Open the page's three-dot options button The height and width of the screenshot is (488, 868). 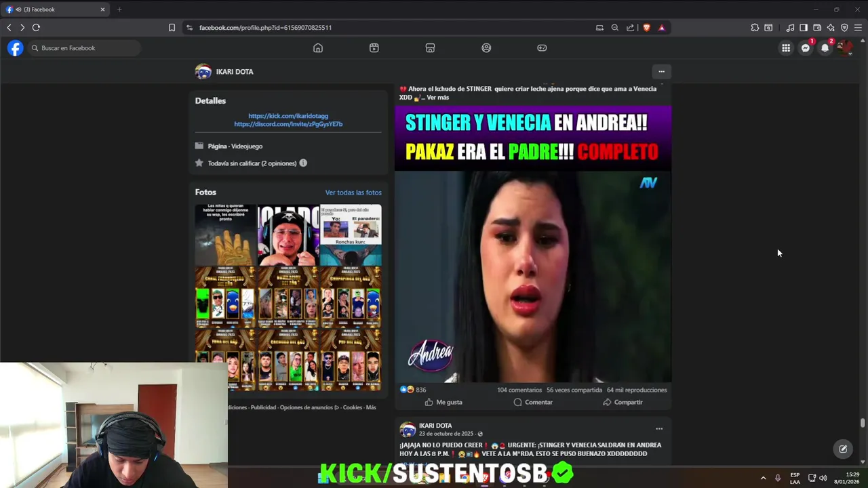[x=661, y=71]
